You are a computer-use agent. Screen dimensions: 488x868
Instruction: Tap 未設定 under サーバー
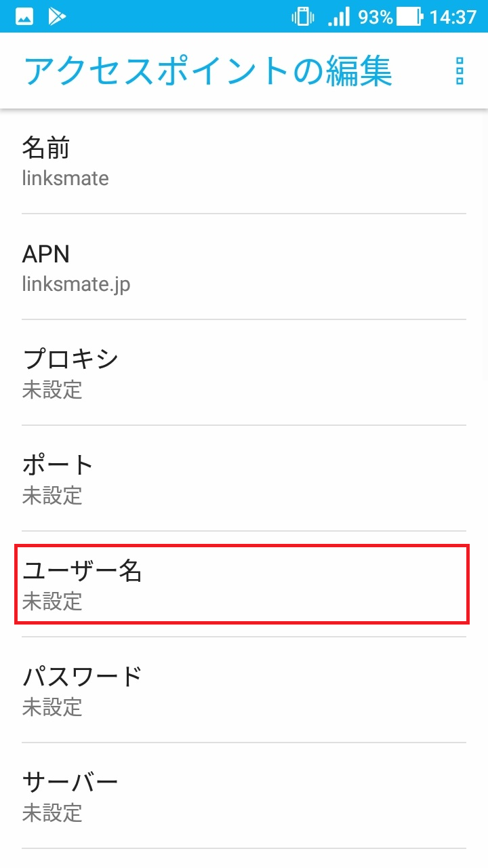pyautogui.click(x=52, y=812)
